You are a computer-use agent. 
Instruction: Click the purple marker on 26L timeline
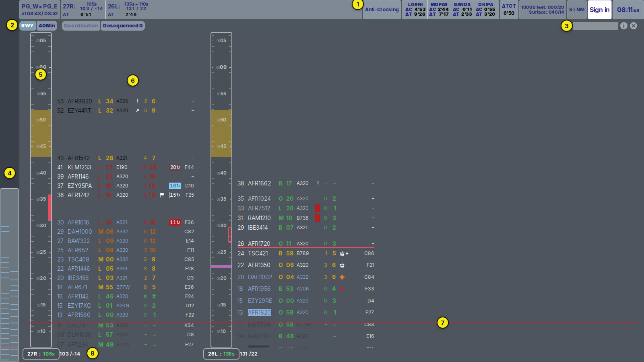221,267
